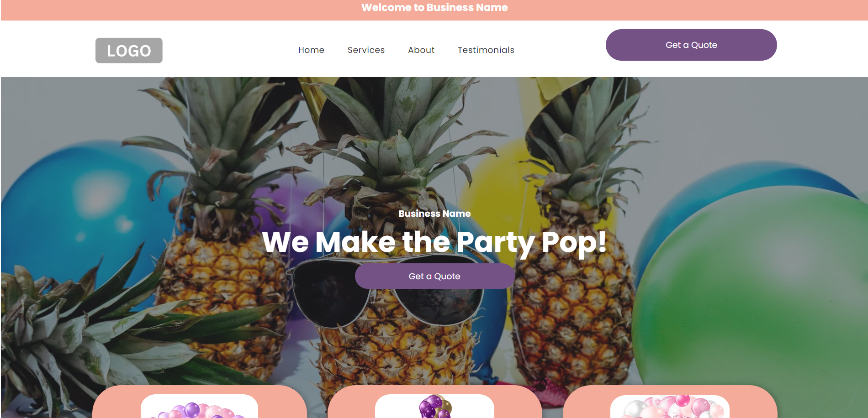Open the pink and white balloon cluster thumbnail
The image size is (868, 418).
pos(670,406)
